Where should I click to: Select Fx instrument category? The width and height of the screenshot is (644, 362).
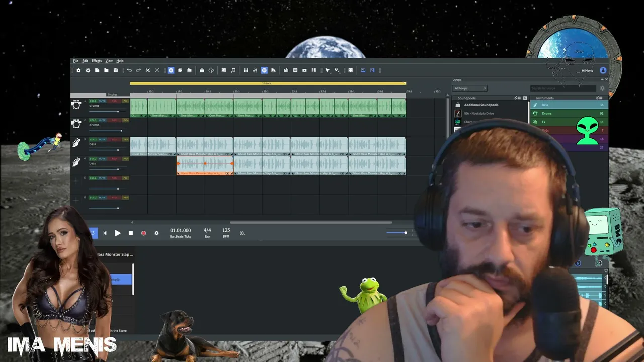[569, 122]
